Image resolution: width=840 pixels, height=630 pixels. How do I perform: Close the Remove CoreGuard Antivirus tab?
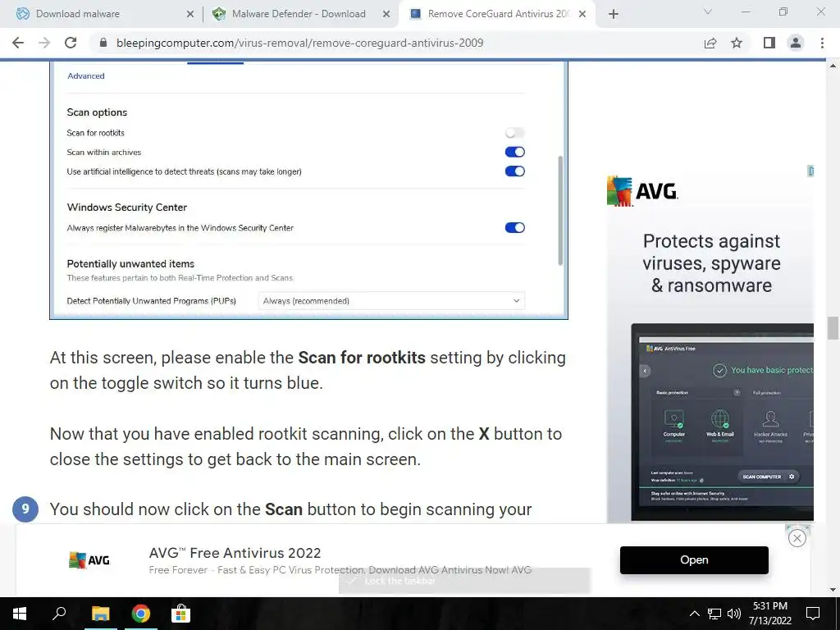pos(583,14)
